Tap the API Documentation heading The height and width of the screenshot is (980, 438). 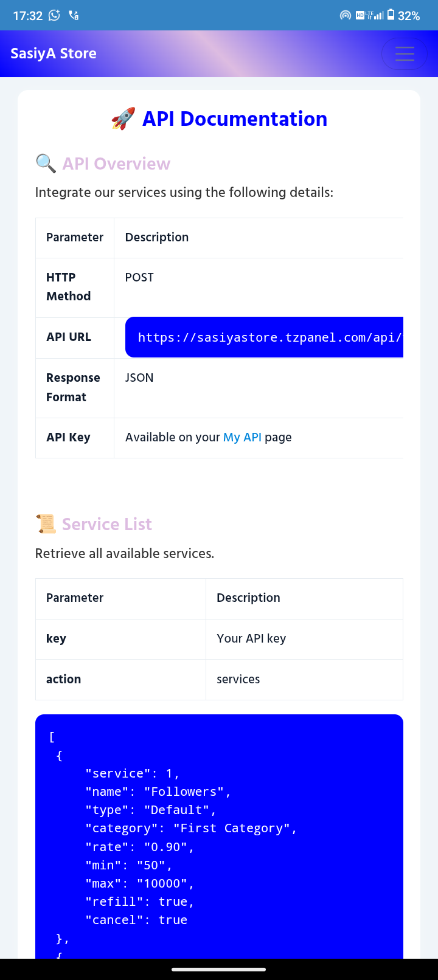coord(235,119)
